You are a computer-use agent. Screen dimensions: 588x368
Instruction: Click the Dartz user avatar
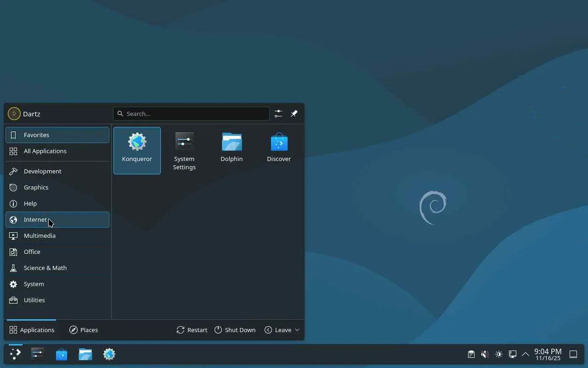(x=14, y=114)
